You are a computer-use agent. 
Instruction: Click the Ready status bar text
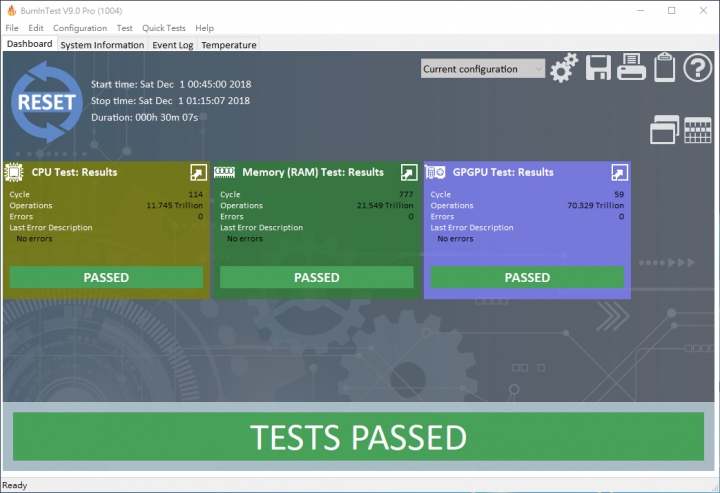[15, 485]
